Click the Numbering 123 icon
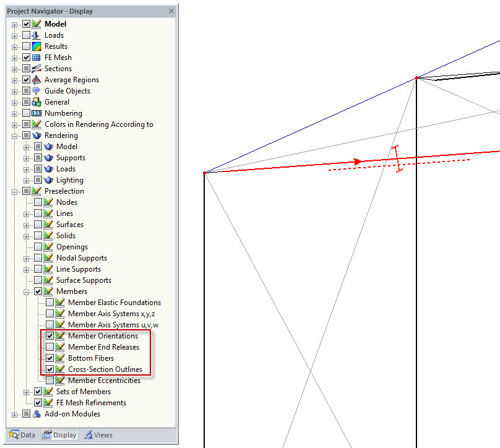Image resolution: width=500 pixels, height=448 pixels. click(x=37, y=113)
